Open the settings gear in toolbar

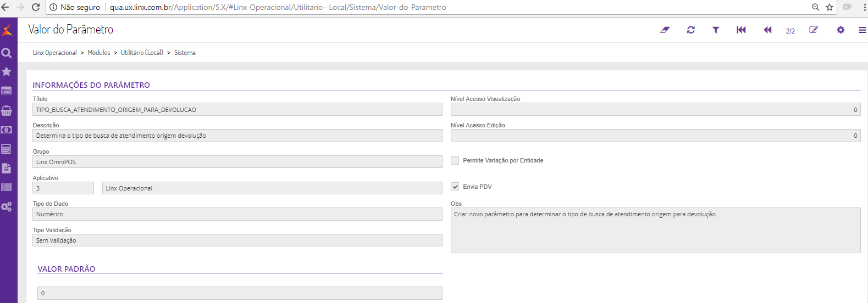point(841,30)
